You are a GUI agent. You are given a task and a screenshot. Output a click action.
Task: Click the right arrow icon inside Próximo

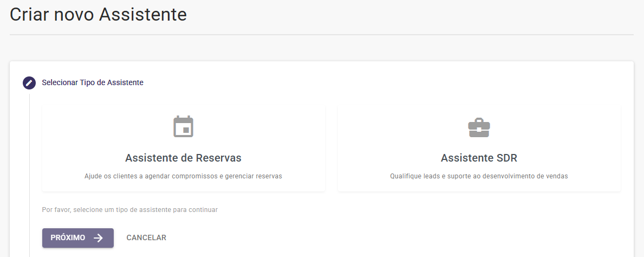[98, 237]
